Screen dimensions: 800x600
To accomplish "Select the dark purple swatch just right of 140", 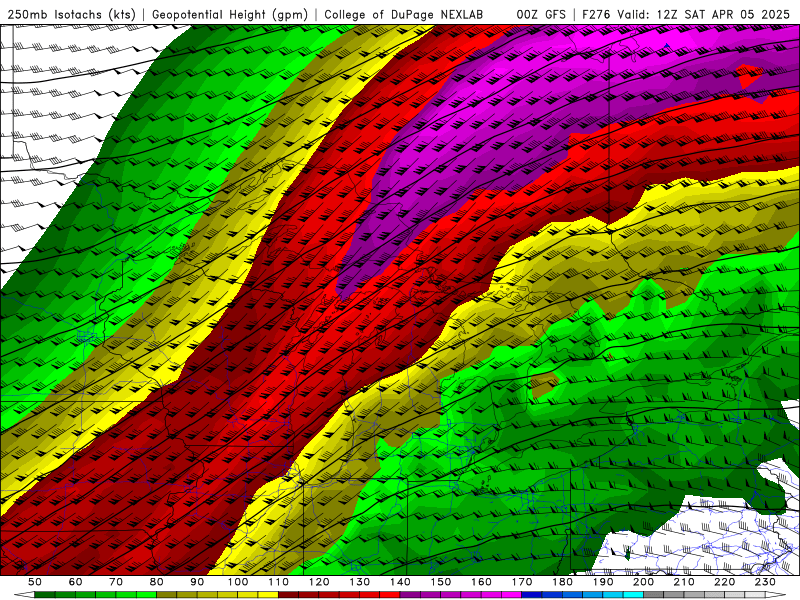I will point(410,594).
